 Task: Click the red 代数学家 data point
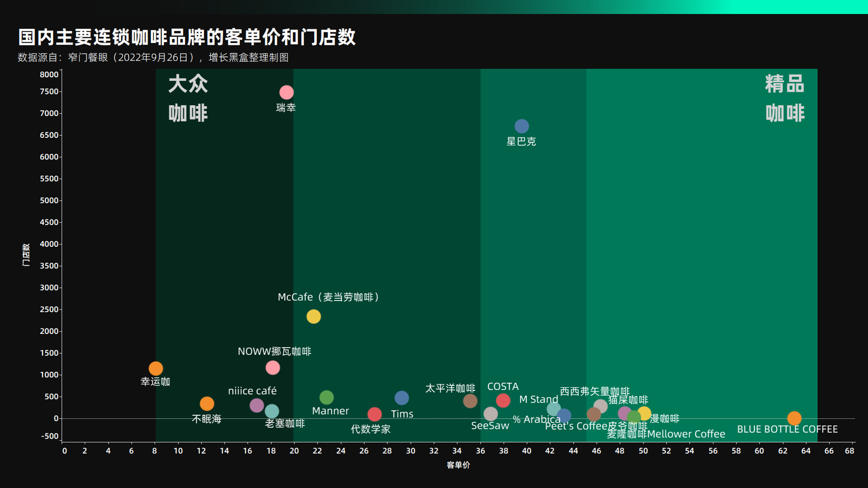point(374,414)
